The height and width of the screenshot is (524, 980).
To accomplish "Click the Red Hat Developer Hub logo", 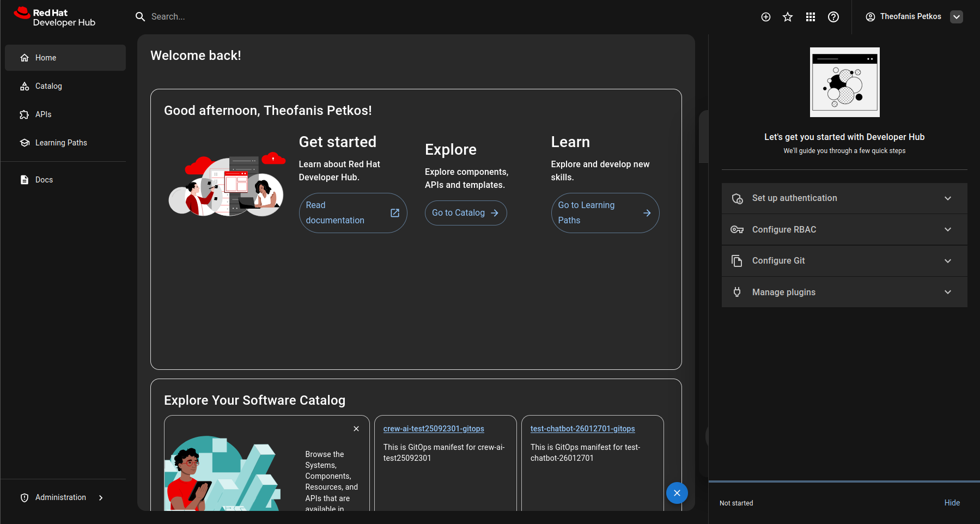I will click(x=54, y=17).
